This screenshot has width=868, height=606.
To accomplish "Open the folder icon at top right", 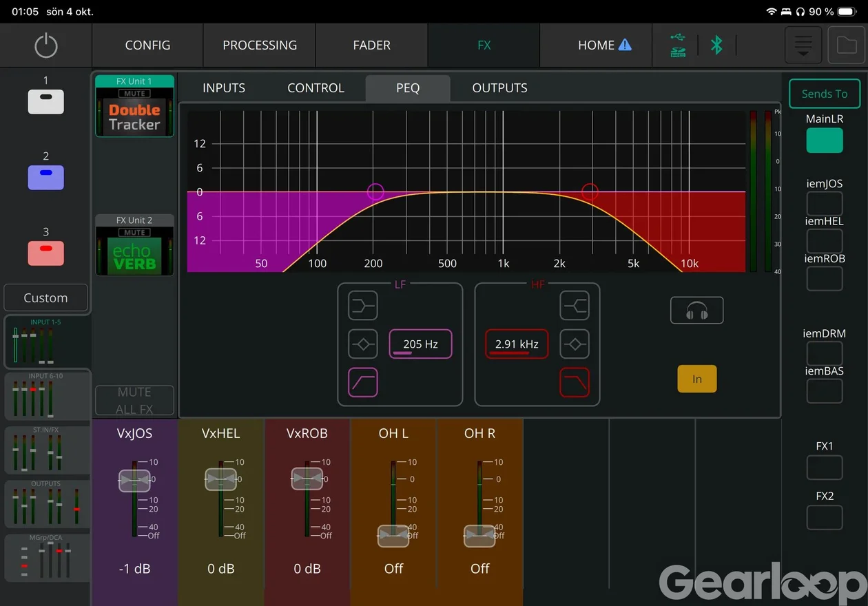I will pyautogui.click(x=847, y=45).
